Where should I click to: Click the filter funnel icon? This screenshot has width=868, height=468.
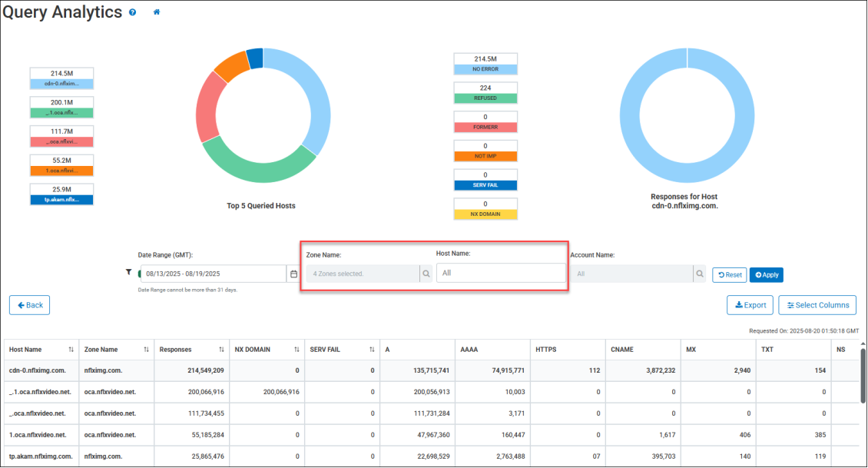(x=128, y=273)
